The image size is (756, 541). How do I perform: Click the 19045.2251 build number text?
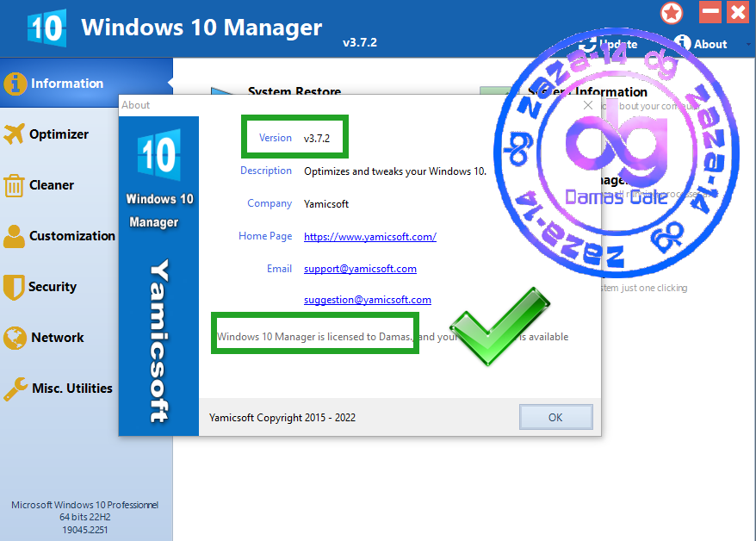(x=85, y=530)
